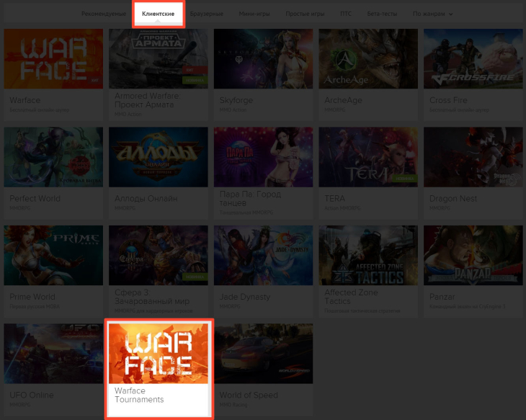
Task: Go to the Мини-игры tab
Action: (254, 14)
